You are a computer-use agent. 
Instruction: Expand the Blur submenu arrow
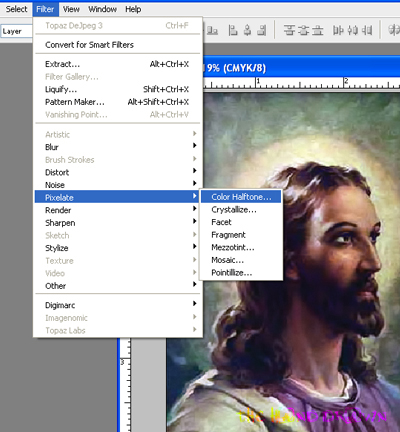pyautogui.click(x=195, y=146)
